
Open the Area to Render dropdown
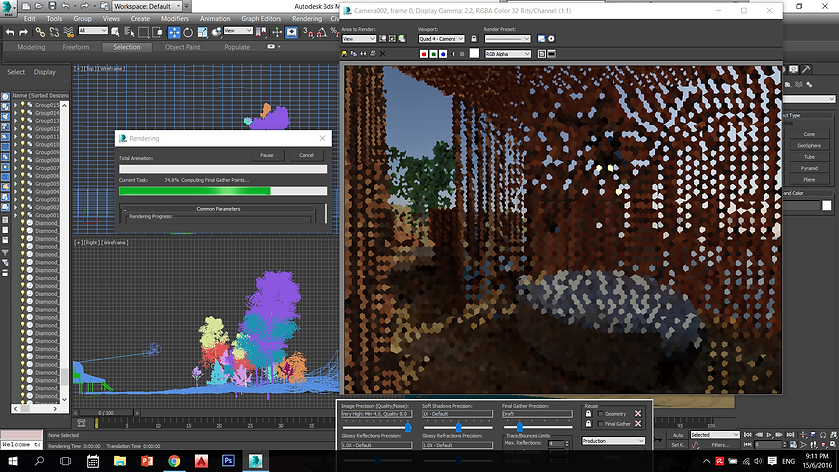pos(359,39)
